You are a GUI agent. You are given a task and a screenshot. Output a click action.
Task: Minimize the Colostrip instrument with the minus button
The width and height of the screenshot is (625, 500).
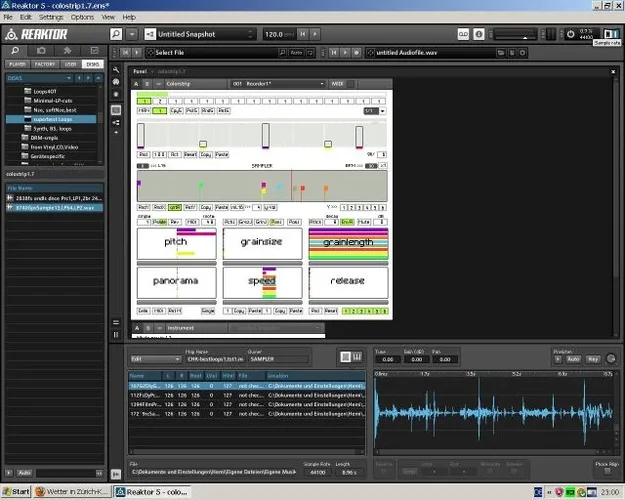[158, 84]
